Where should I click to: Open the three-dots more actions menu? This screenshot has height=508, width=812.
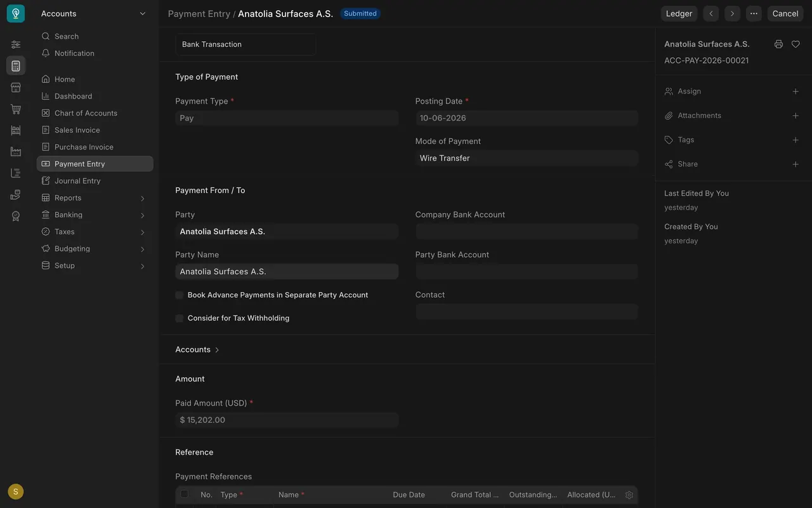click(x=754, y=13)
